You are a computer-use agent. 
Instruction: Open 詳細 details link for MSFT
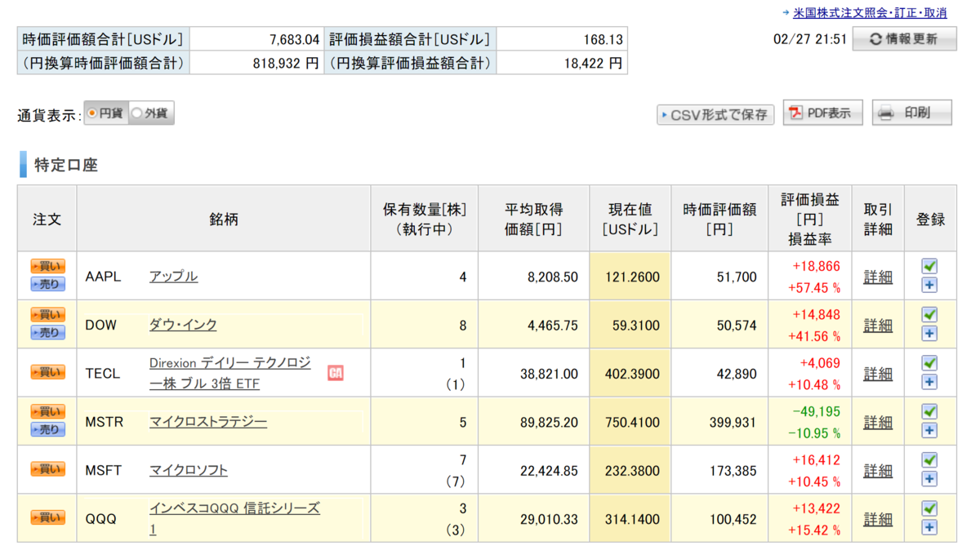click(878, 471)
